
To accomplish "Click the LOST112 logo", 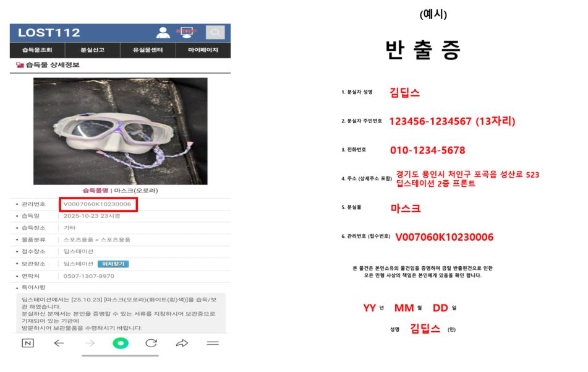I will pos(49,33).
